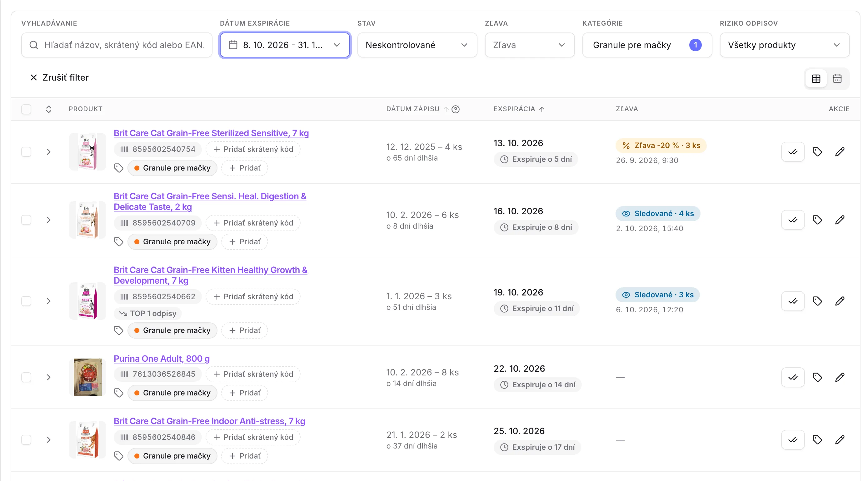Tick checkbox for Purina One Adult row
Viewport: 868px width, 481px height.
(26, 377)
